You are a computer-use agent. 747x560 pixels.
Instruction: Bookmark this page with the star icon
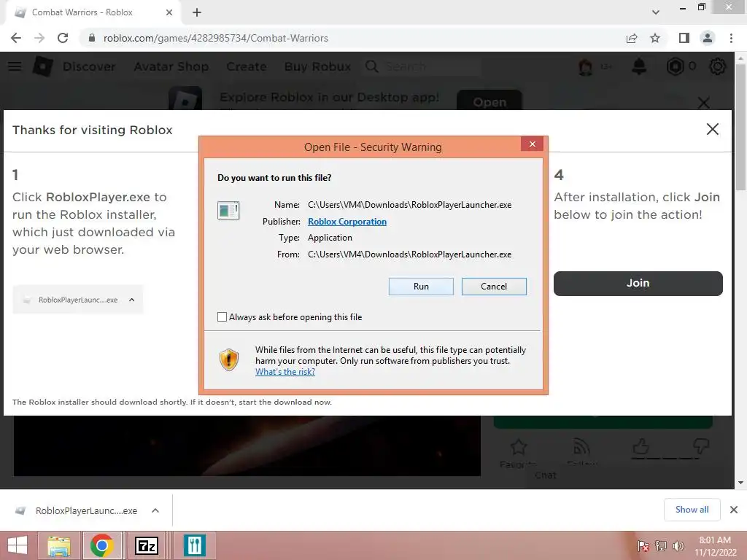pos(655,38)
